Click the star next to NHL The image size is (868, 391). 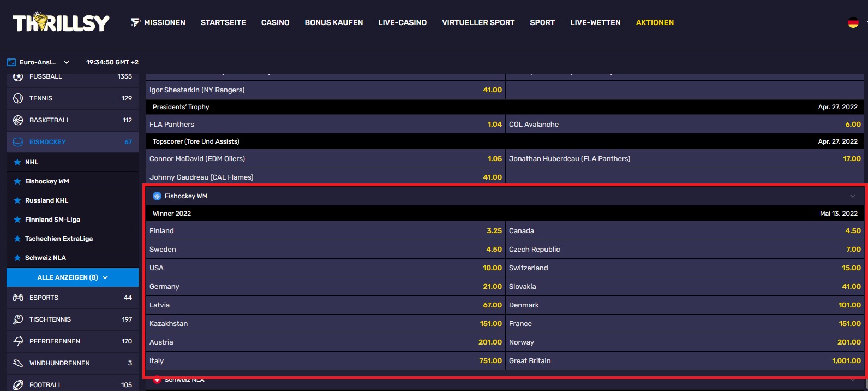coord(17,162)
